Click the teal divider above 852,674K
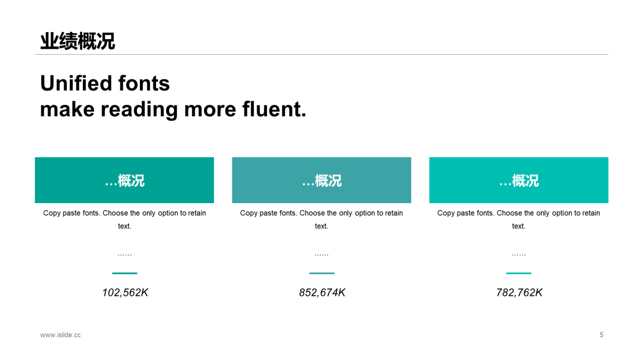This screenshot has height=362, width=644. click(321, 273)
